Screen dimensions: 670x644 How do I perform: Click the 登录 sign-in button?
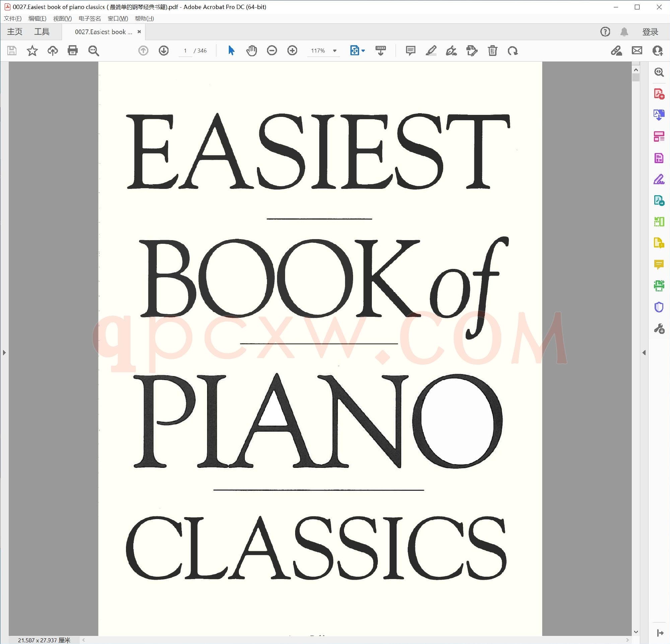click(x=650, y=32)
